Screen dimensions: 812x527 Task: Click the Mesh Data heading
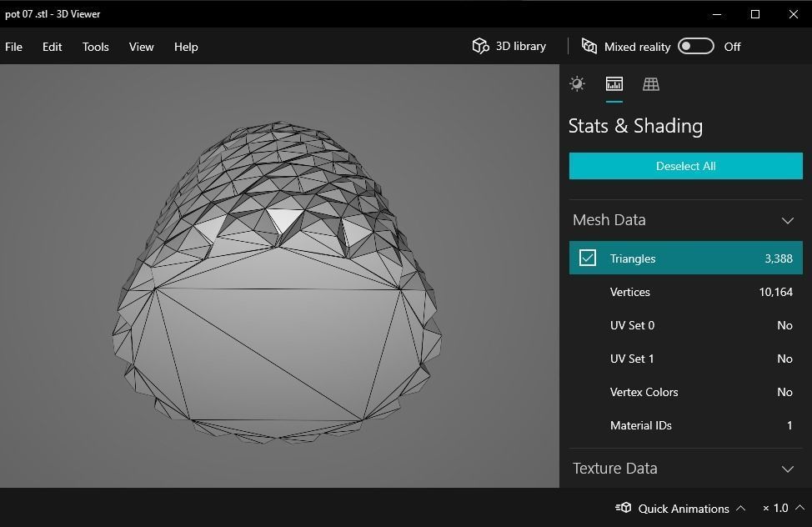tap(609, 219)
